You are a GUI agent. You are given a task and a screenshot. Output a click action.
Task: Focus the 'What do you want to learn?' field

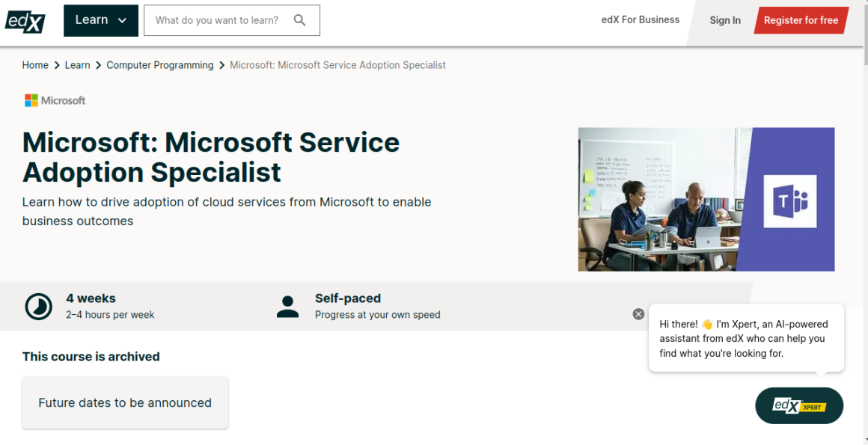pos(217,20)
